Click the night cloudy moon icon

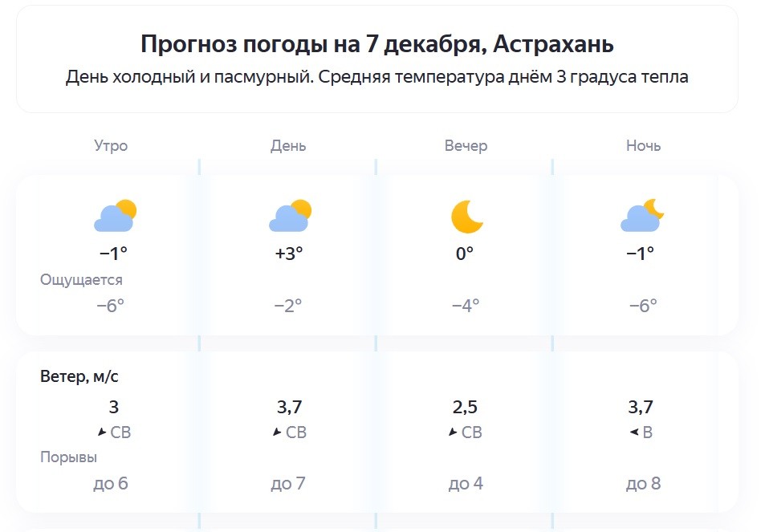(642, 216)
